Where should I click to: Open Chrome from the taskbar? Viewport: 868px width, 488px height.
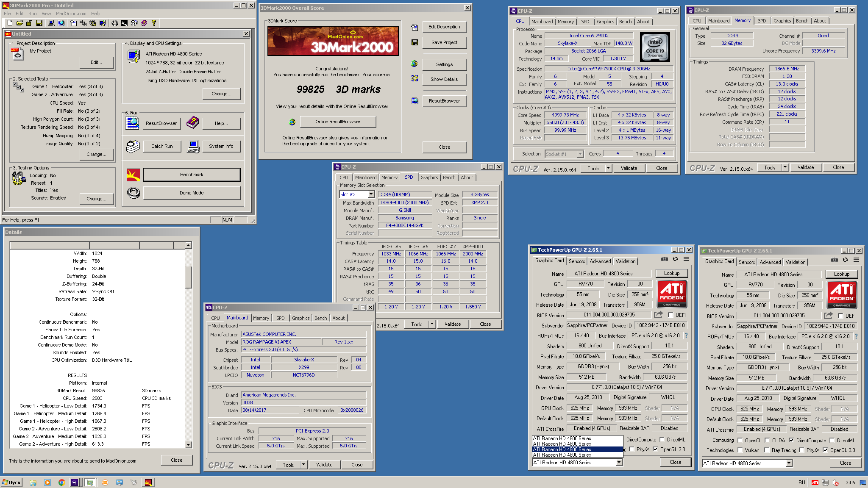(x=61, y=482)
